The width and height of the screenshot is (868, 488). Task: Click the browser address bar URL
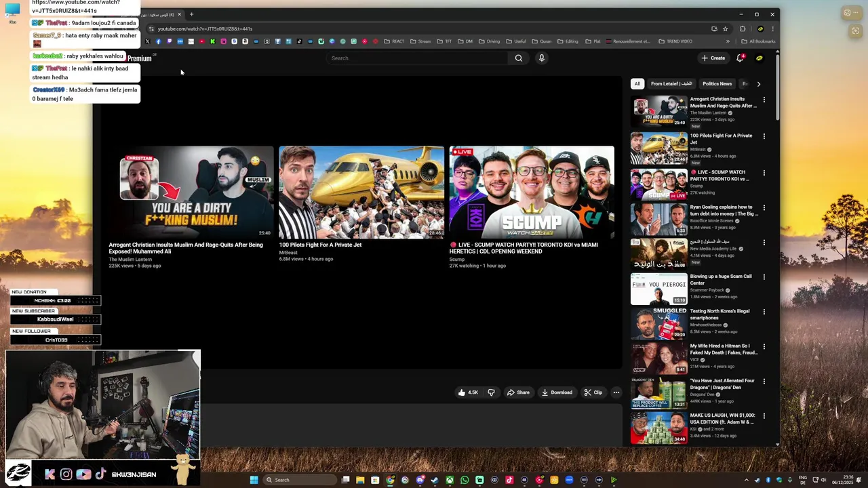(x=205, y=29)
